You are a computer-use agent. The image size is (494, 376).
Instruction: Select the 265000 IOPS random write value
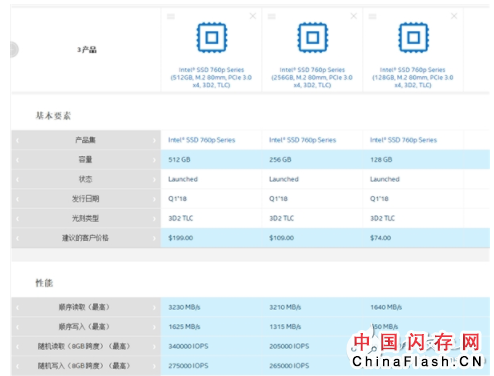289,366
